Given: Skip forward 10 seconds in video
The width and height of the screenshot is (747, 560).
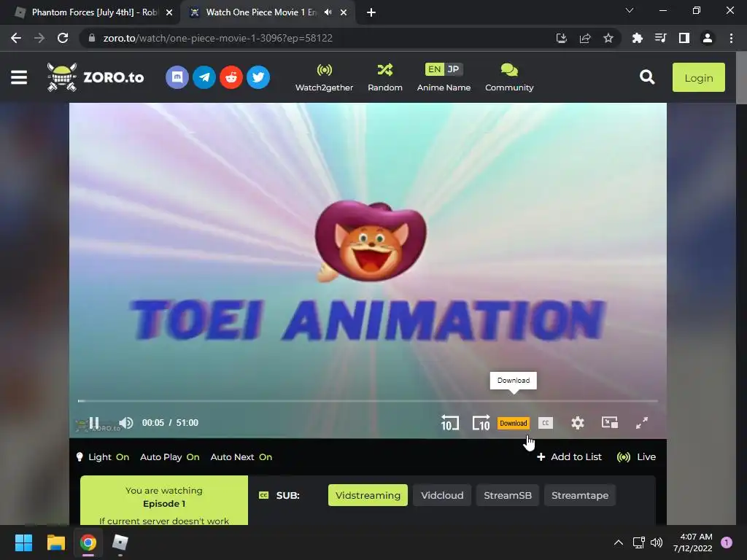Looking at the screenshot, I should [x=481, y=423].
